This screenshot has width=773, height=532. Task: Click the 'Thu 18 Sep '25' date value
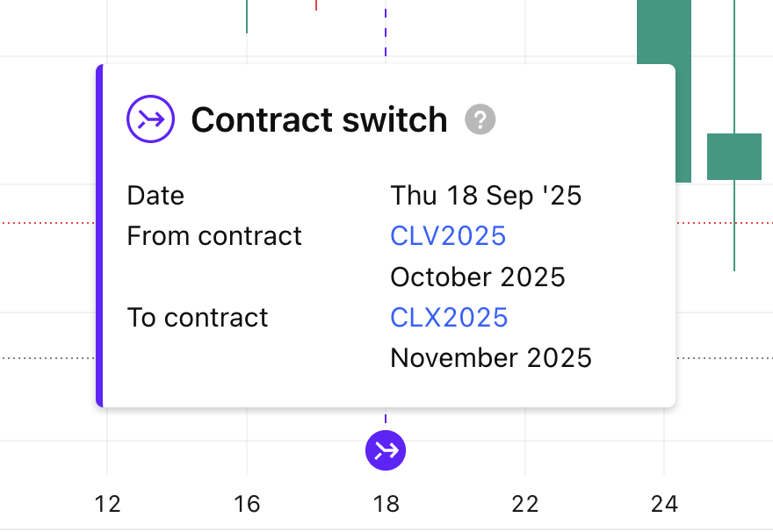(x=486, y=195)
